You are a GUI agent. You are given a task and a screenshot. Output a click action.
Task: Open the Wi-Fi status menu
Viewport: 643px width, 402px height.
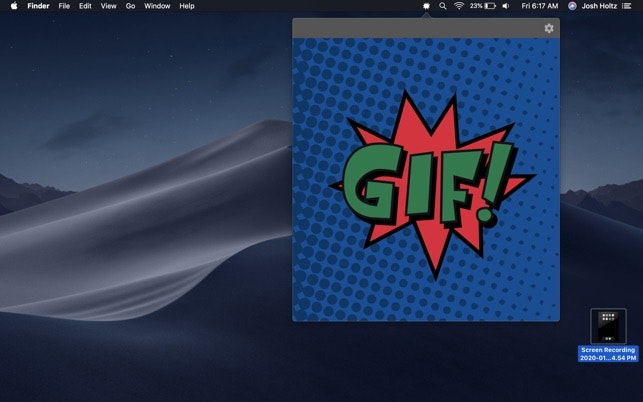point(459,6)
